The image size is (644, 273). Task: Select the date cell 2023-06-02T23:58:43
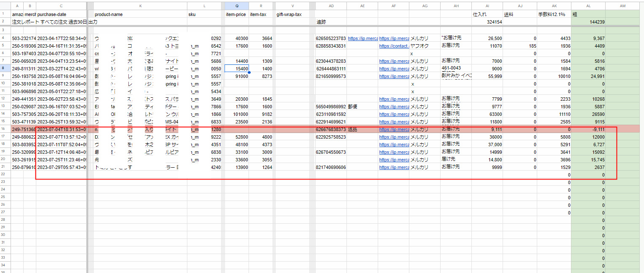tap(61, 99)
